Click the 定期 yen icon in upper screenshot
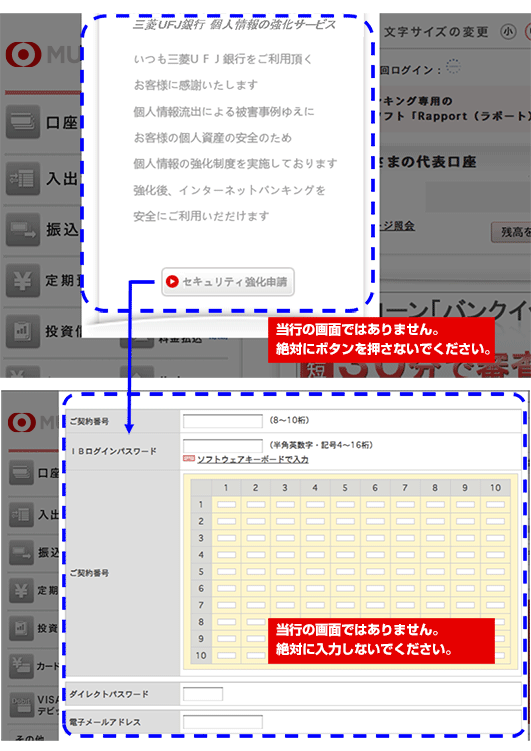Image resolution: width=531 pixels, height=751 pixels. 23,280
